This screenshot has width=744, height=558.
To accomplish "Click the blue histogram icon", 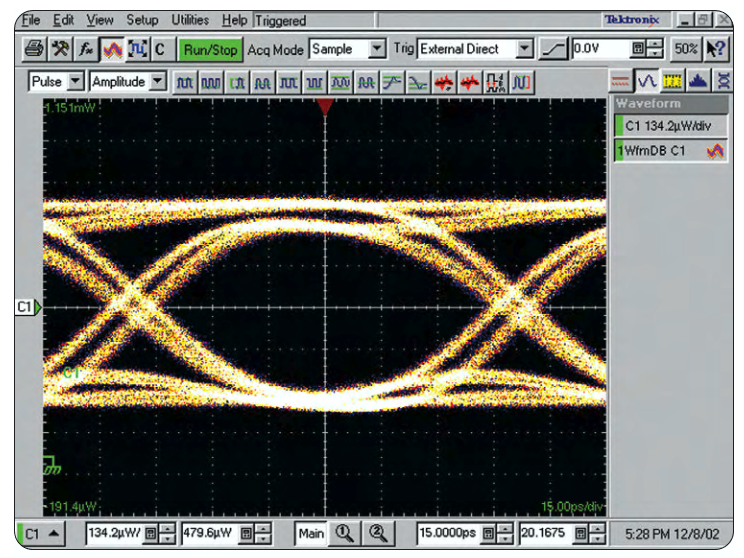I will click(698, 82).
